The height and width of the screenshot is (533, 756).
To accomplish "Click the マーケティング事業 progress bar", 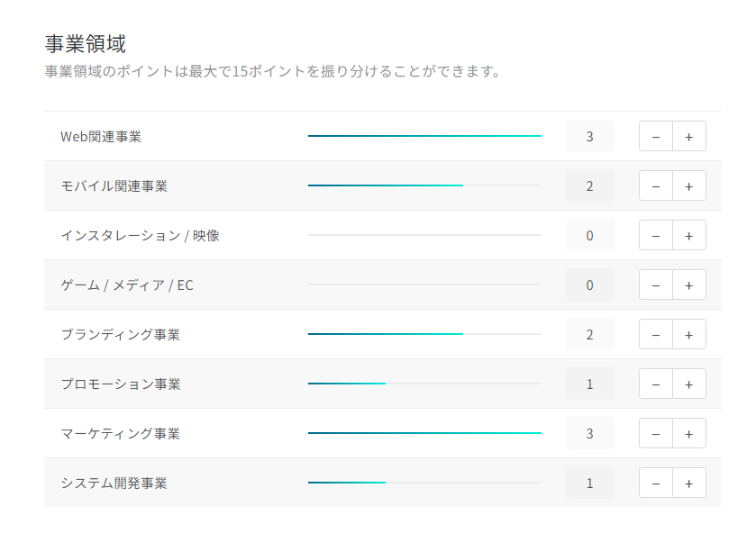I will 424,433.
